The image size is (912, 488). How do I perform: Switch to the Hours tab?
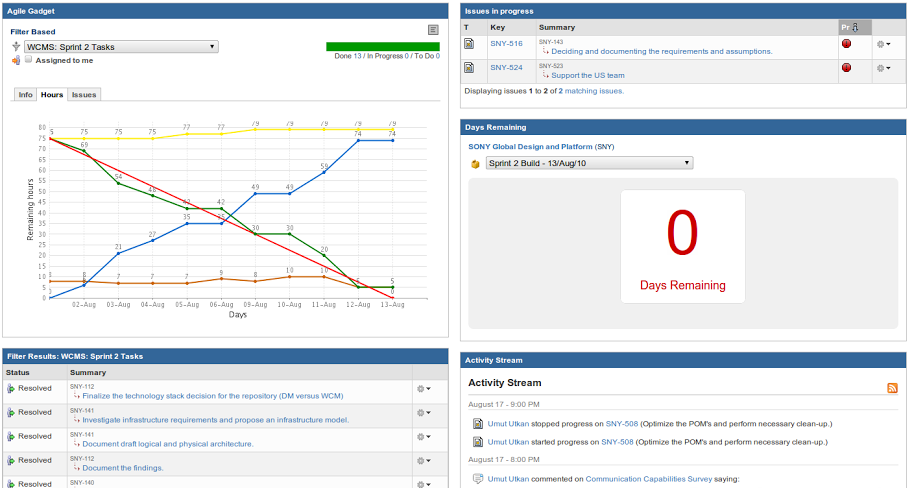point(52,94)
